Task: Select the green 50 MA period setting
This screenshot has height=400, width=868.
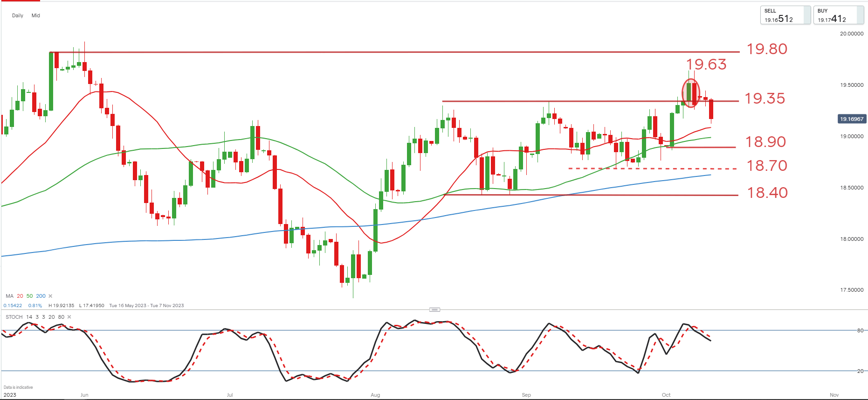Action: [30, 296]
